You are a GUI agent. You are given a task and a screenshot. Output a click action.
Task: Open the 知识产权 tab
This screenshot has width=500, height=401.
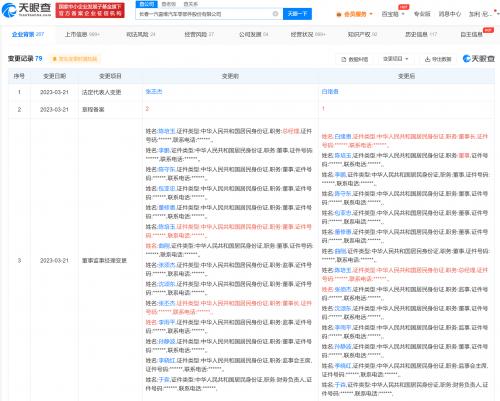(362, 34)
